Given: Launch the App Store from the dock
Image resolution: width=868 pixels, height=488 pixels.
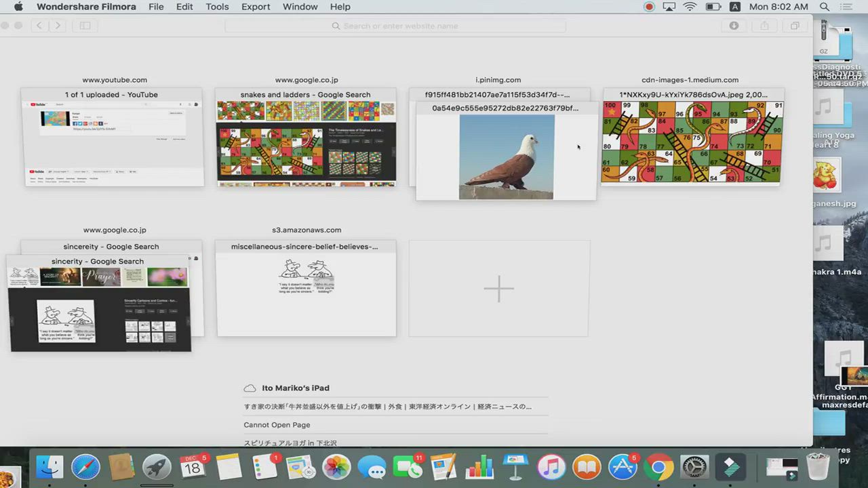Looking at the screenshot, I should pos(623,467).
